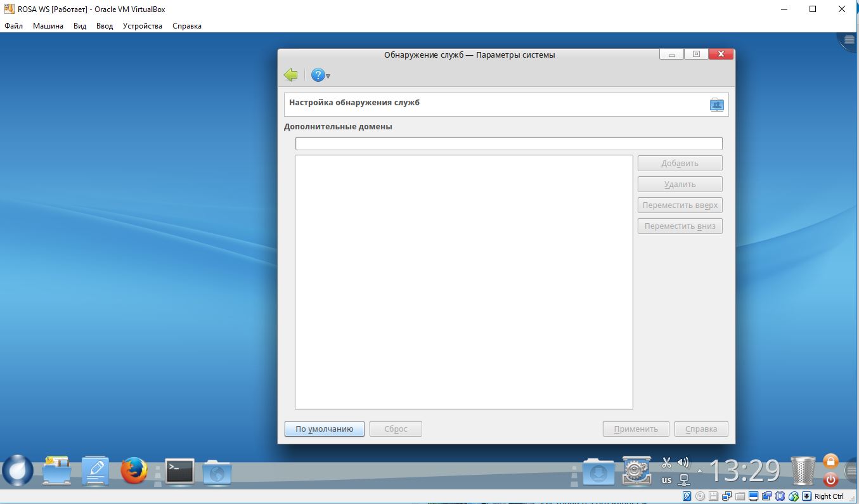859x504 pixels.
Task: Maximize the Обнаружение служб dialog
Action: (696, 55)
